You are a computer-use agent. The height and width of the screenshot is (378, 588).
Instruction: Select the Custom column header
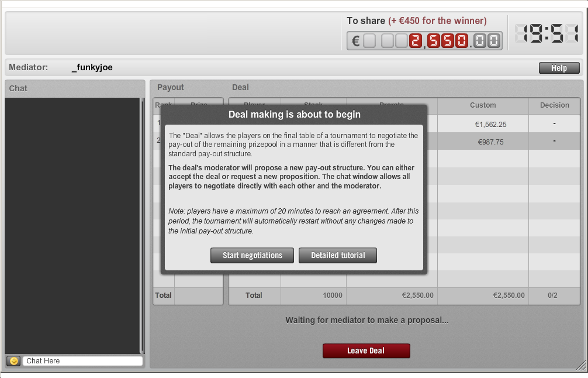483,105
